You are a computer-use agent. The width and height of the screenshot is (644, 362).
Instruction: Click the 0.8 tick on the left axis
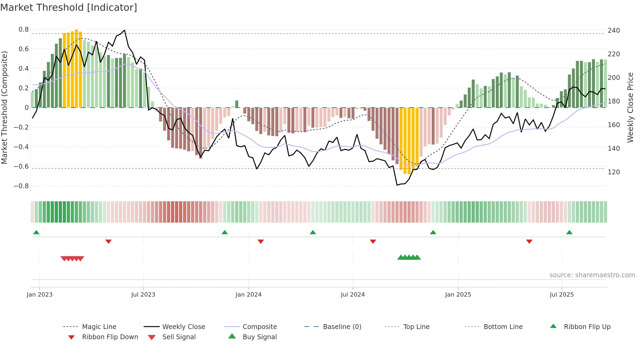point(24,29)
